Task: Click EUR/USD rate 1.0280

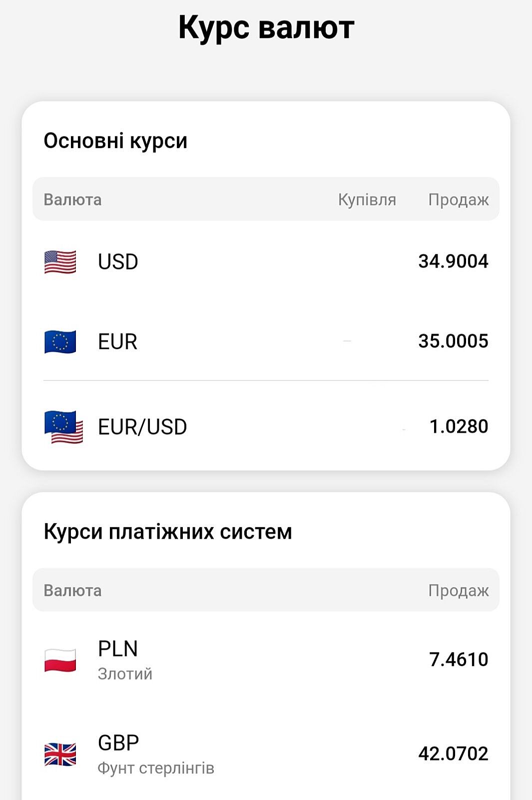Action: pyautogui.click(x=459, y=426)
